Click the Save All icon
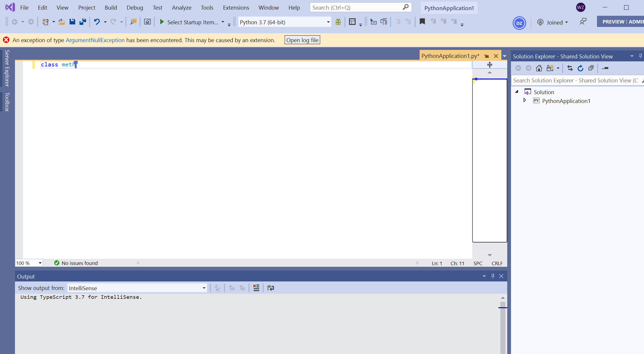The height and width of the screenshot is (354, 644). pos(83,22)
